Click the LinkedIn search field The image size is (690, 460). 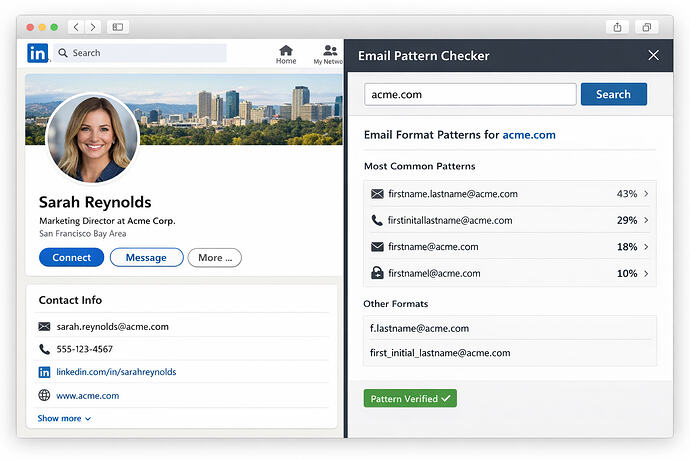pyautogui.click(x=140, y=53)
